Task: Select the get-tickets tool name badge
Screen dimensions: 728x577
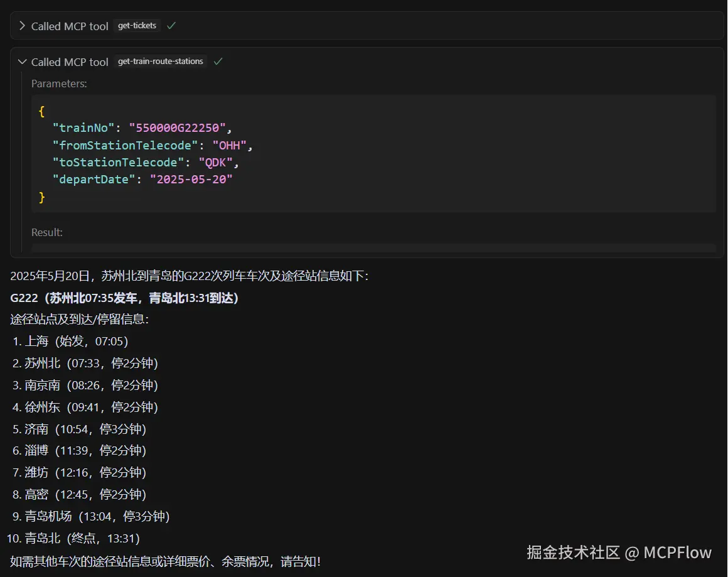Action: click(137, 26)
